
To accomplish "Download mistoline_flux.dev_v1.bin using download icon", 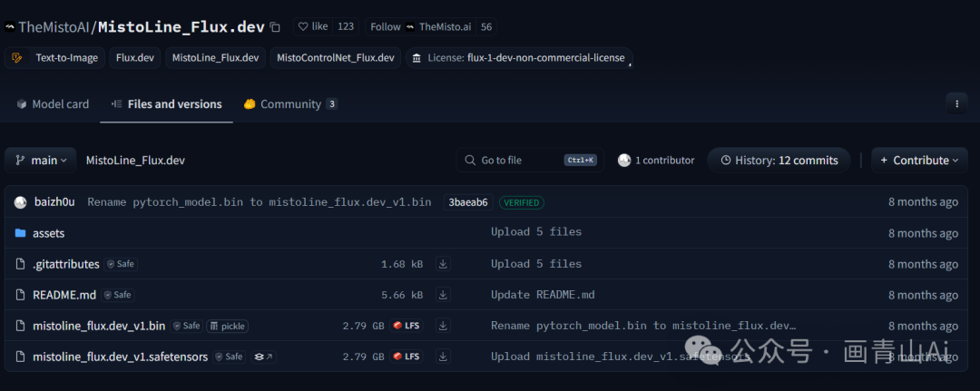I will 443,326.
